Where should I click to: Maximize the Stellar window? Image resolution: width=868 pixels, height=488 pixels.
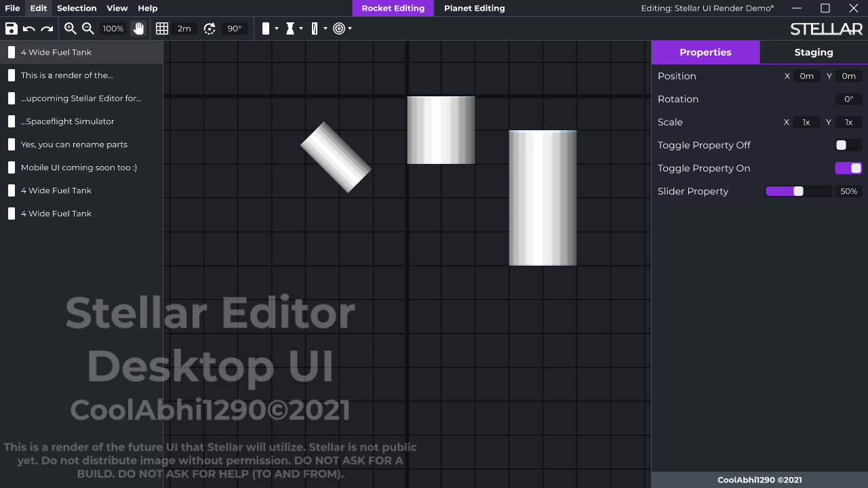pyautogui.click(x=825, y=8)
